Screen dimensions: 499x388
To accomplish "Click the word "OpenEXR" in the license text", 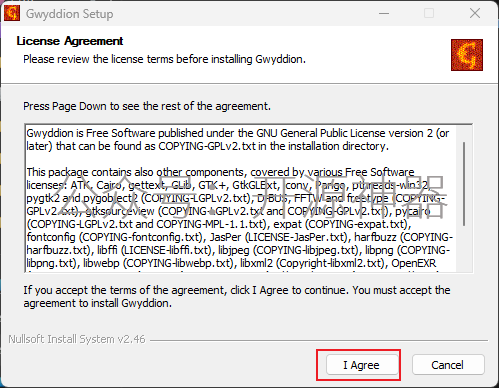I will [414, 263].
